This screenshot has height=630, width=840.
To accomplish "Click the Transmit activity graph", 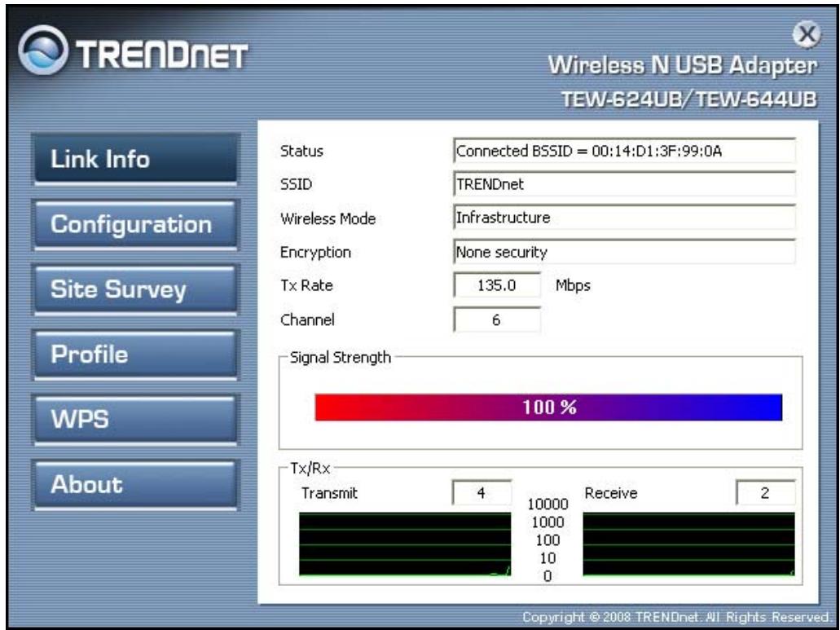I will click(405, 544).
